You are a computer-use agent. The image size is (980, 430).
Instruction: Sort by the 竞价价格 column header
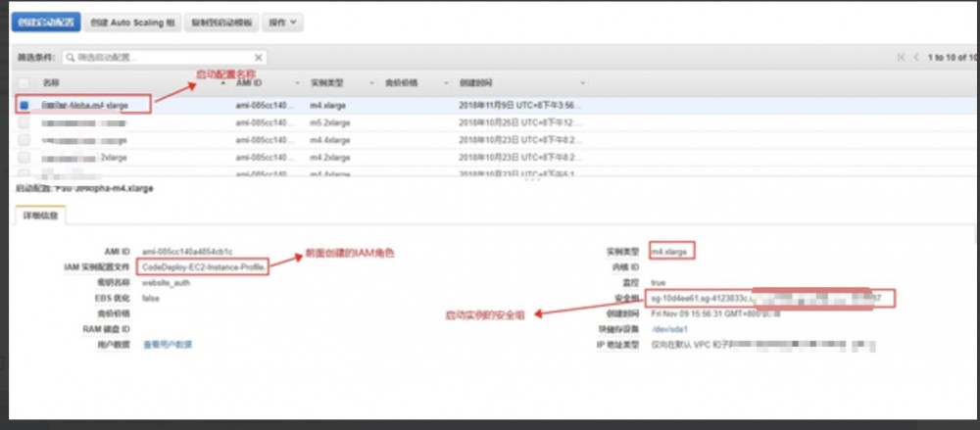pyautogui.click(x=401, y=83)
